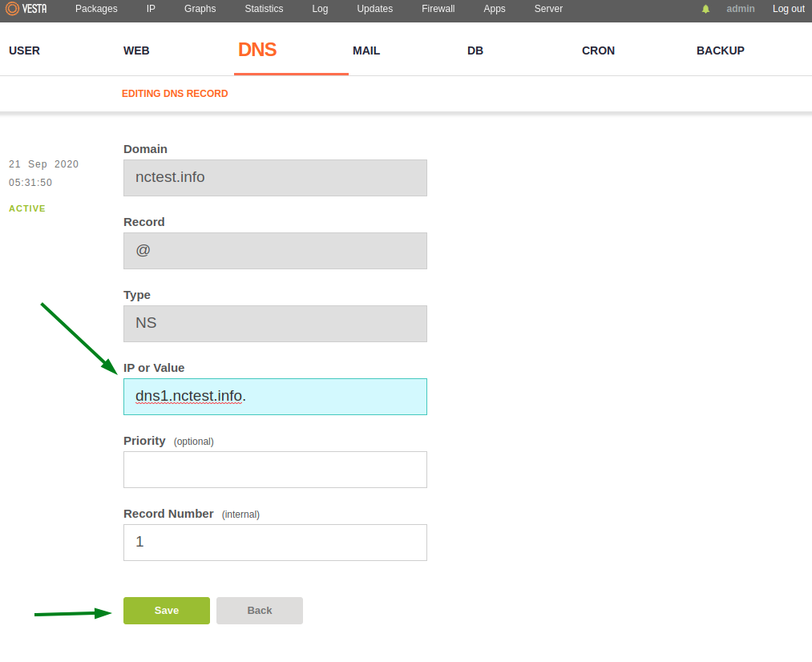Open the Type NS field
The height and width of the screenshot is (662, 812).
pos(275,324)
